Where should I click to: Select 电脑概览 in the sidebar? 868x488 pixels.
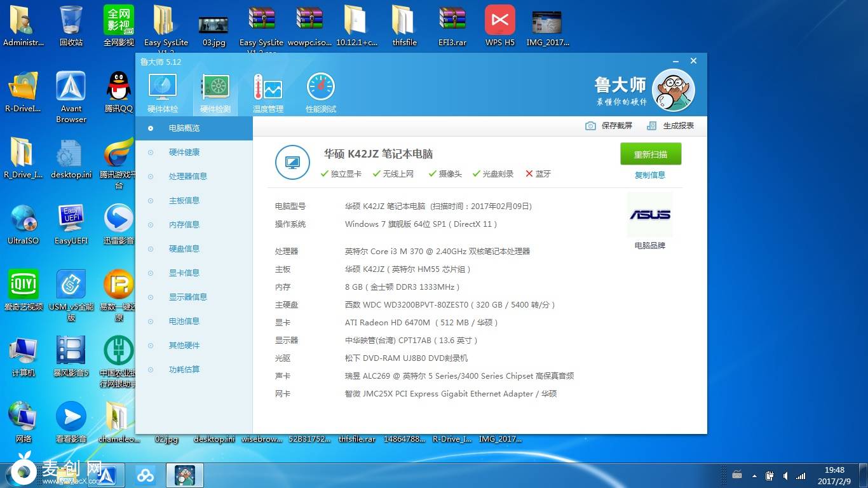pyautogui.click(x=184, y=128)
